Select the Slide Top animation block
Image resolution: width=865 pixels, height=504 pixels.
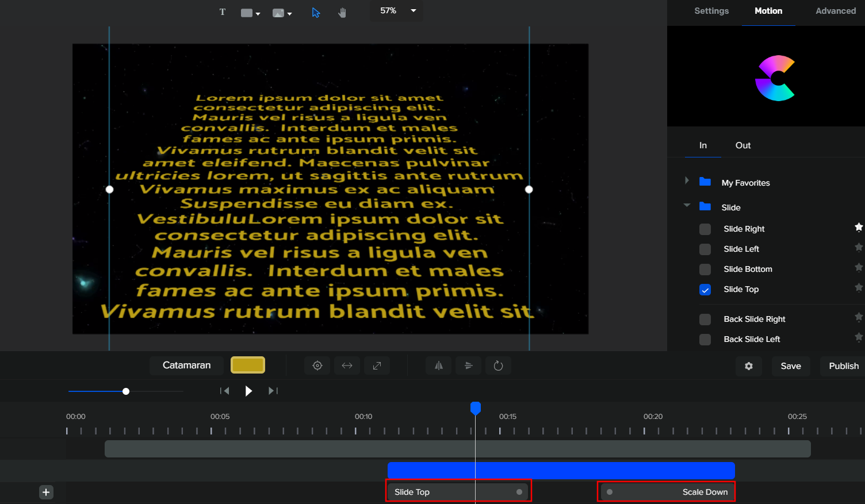pos(458,492)
